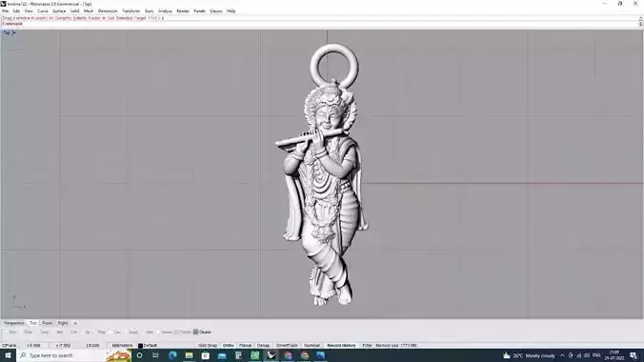Open the View menu
The image size is (644, 362).
[29, 11]
